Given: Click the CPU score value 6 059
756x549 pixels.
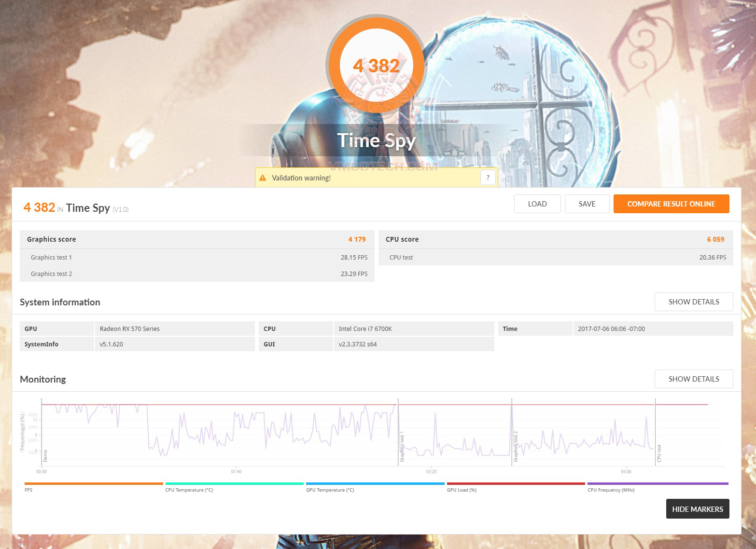Looking at the screenshot, I should pyautogui.click(x=715, y=239).
